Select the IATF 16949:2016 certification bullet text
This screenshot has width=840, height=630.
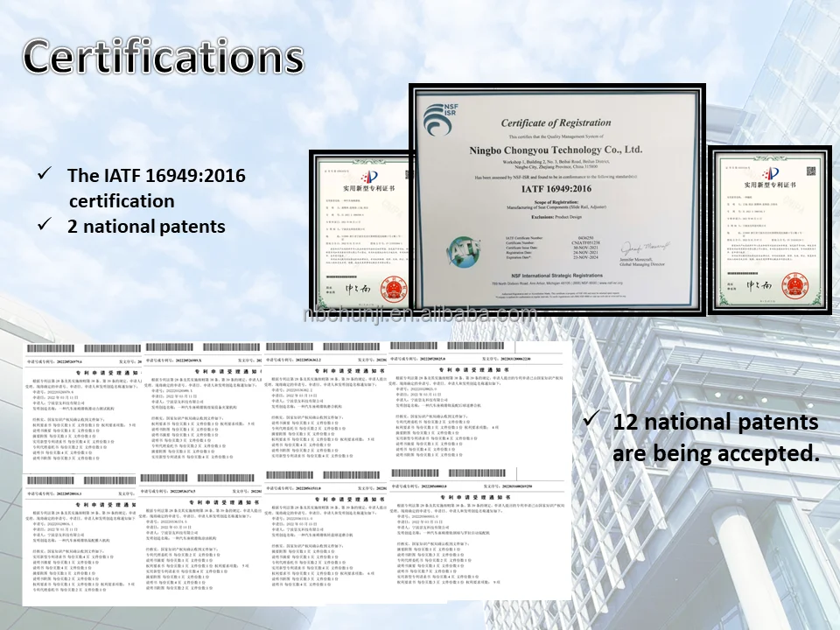click(156, 188)
